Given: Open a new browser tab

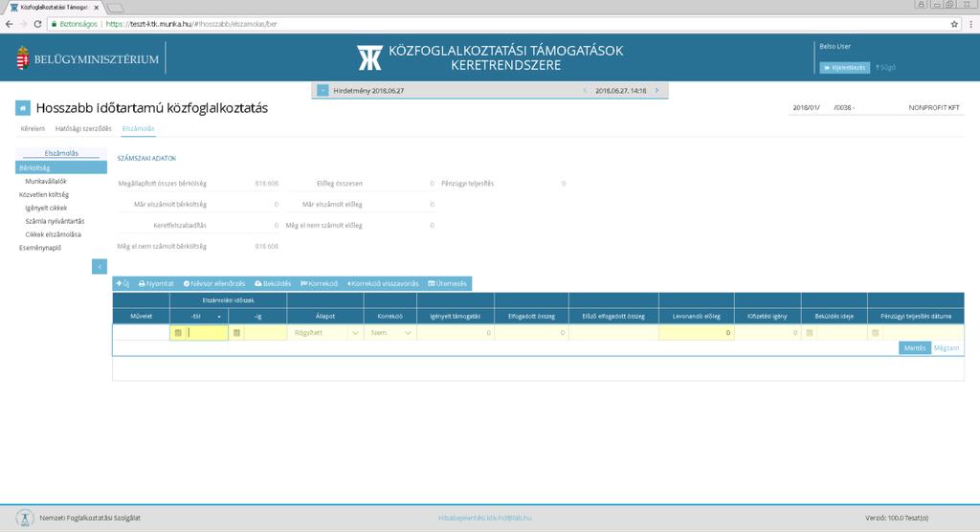Looking at the screenshot, I should point(115,8).
